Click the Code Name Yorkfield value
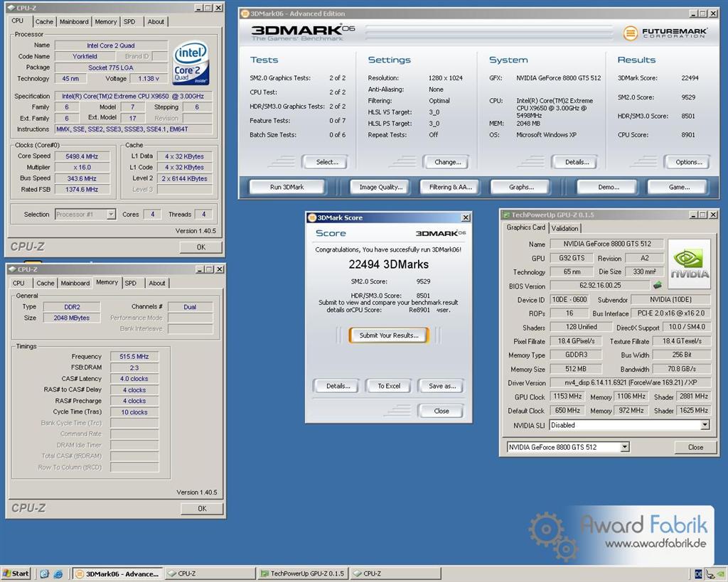Image resolution: width=728 pixels, height=582 pixels. pyautogui.click(x=85, y=56)
